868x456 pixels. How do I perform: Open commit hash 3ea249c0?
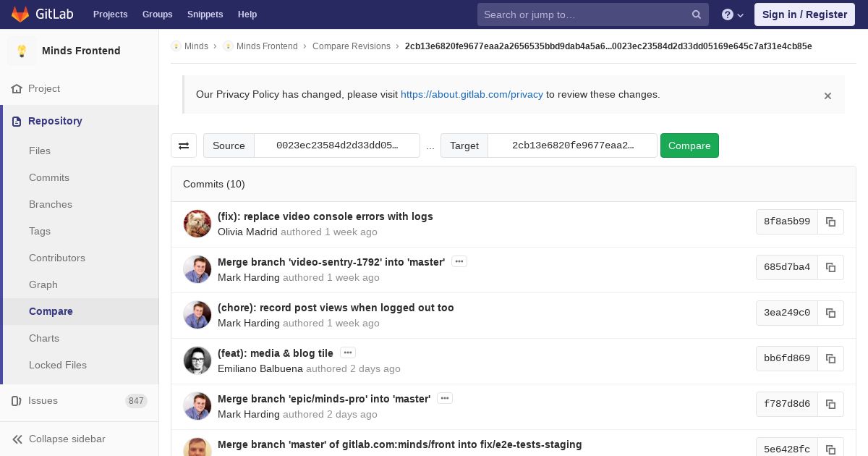[x=787, y=313]
